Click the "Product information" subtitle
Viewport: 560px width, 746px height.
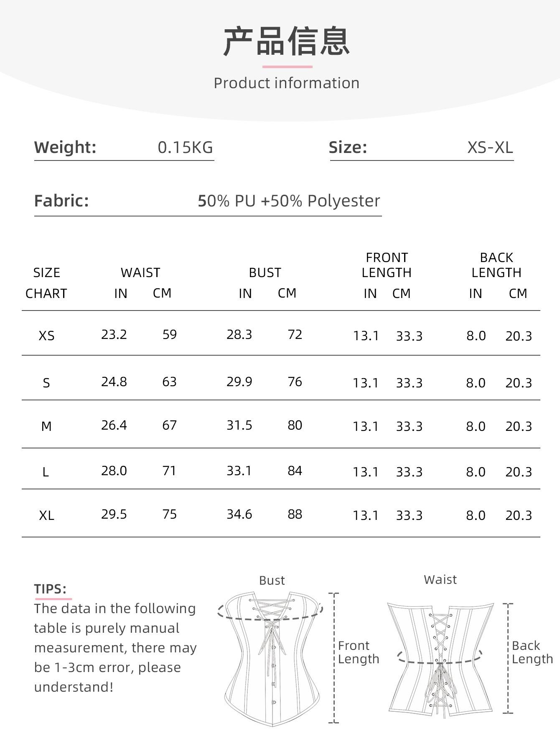[287, 83]
